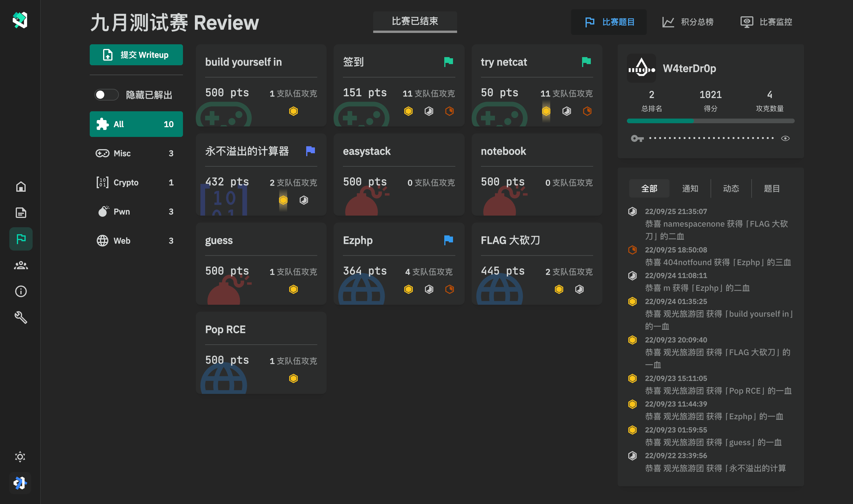Screen dimensions: 853x504
Task: Click the user avatar icon at sidebar bottom
Action: [x=20, y=483]
